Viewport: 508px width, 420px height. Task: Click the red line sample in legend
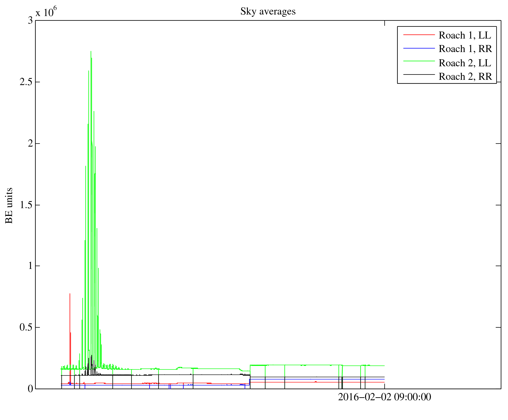pyautogui.click(x=419, y=35)
